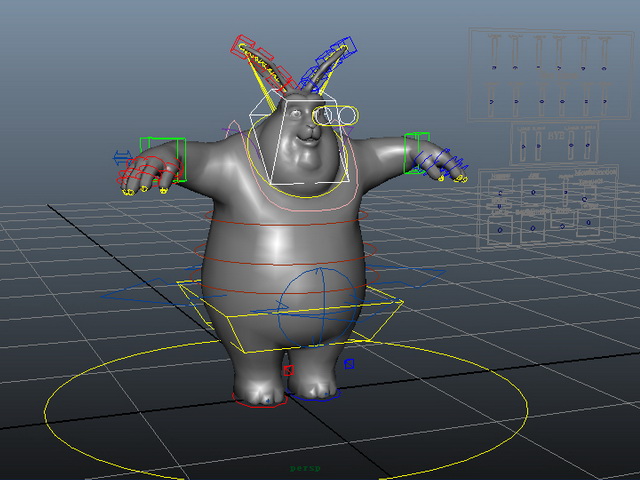Click the EYE label in the control panel
640x480 pixels.
point(556,135)
